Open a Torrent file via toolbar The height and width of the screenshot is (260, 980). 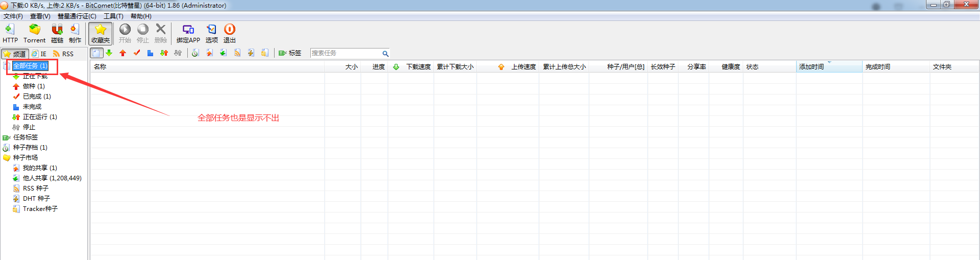[34, 33]
